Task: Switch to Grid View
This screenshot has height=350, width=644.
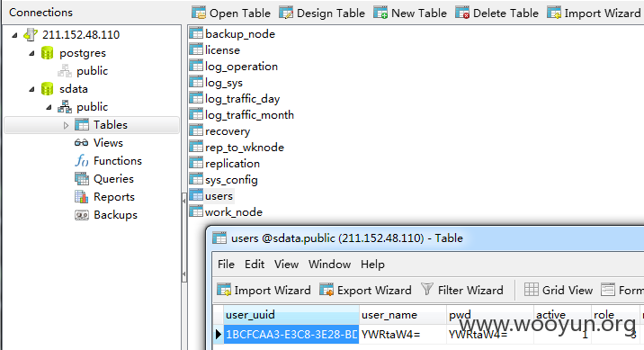Action: [x=559, y=290]
